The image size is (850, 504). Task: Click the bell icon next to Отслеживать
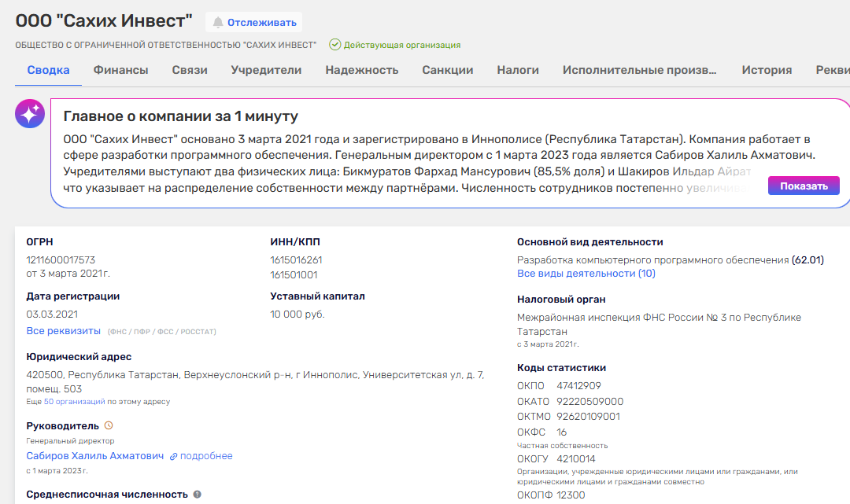point(218,23)
